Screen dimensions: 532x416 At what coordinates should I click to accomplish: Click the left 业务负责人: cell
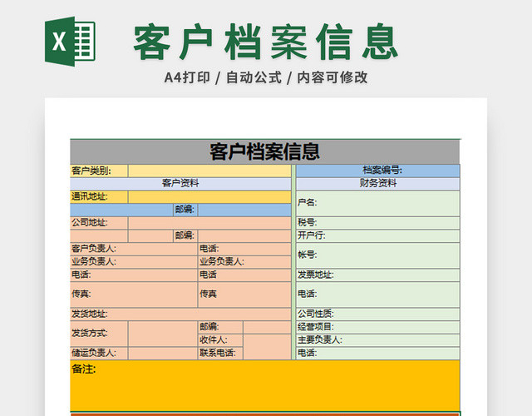click(x=134, y=262)
